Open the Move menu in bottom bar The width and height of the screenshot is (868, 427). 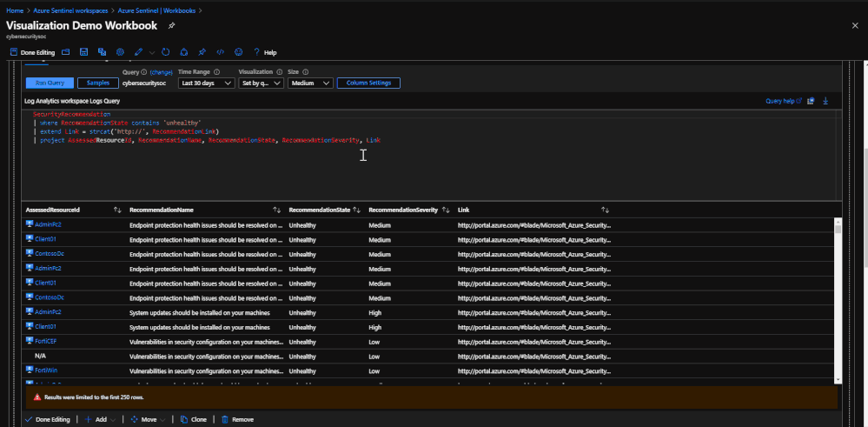coord(148,420)
